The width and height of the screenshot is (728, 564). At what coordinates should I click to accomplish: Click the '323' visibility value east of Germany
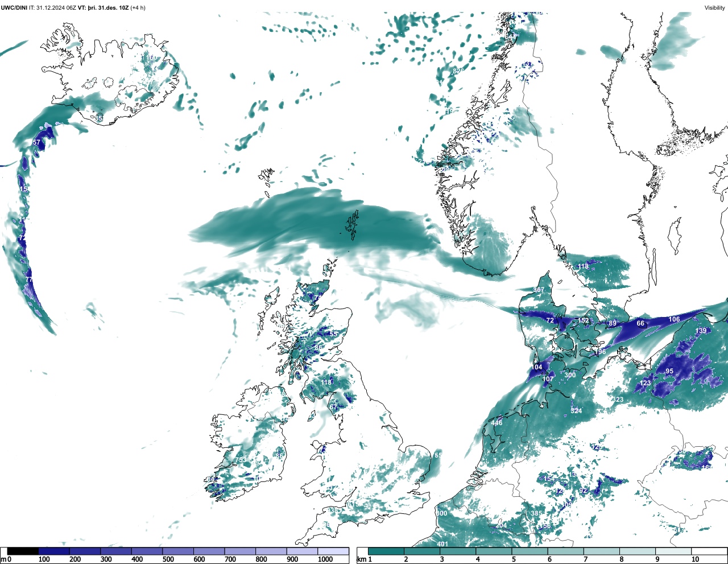618,400
